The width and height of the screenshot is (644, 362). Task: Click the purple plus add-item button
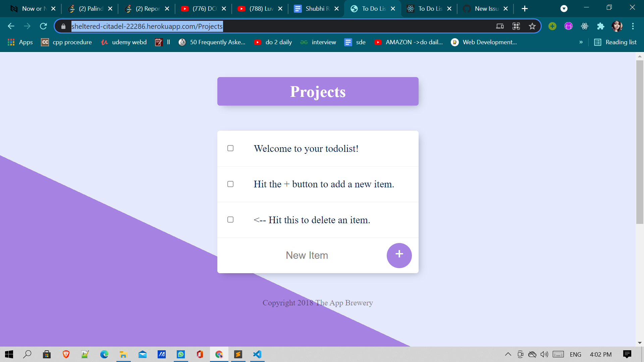[399, 255]
